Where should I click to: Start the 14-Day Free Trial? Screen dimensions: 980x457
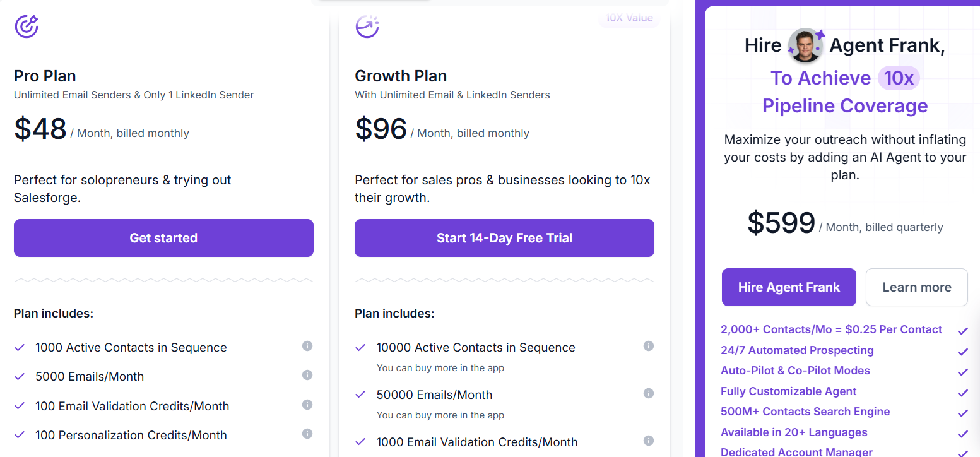504,238
